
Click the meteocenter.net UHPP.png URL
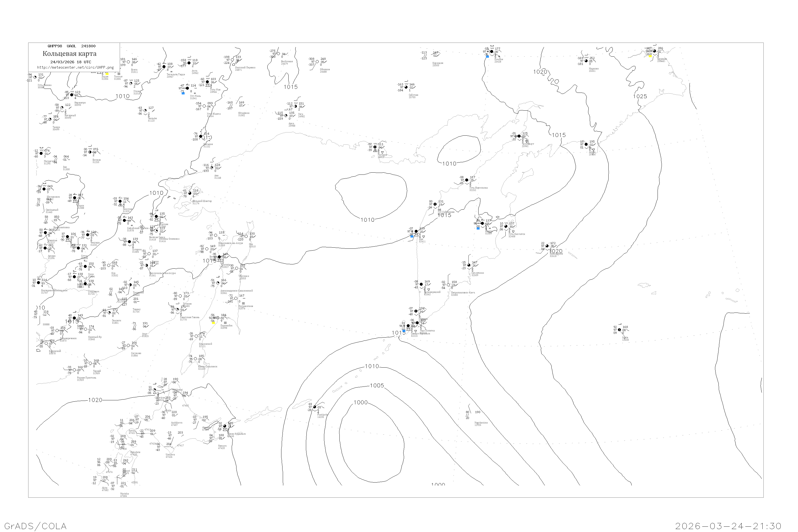75,67
